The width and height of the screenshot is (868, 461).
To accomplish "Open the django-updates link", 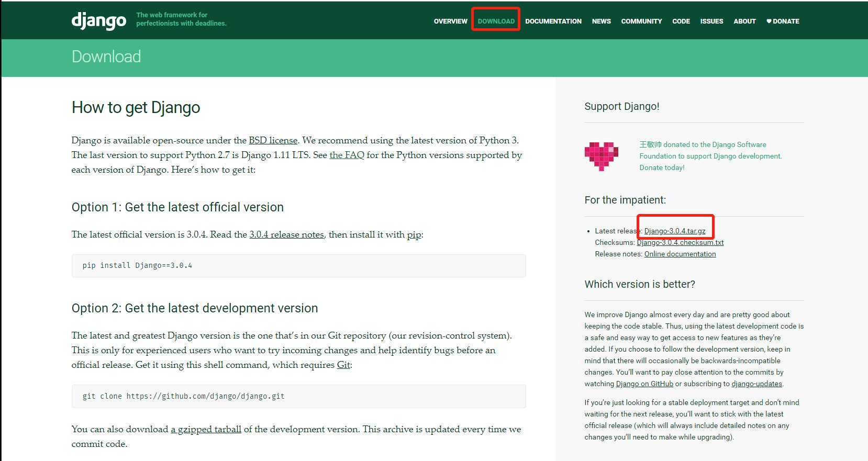I will pos(756,384).
